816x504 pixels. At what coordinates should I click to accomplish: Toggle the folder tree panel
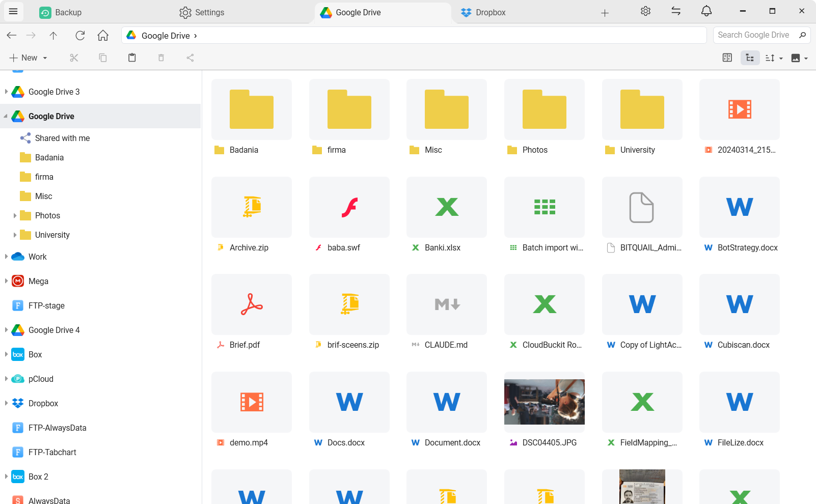coord(750,58)
